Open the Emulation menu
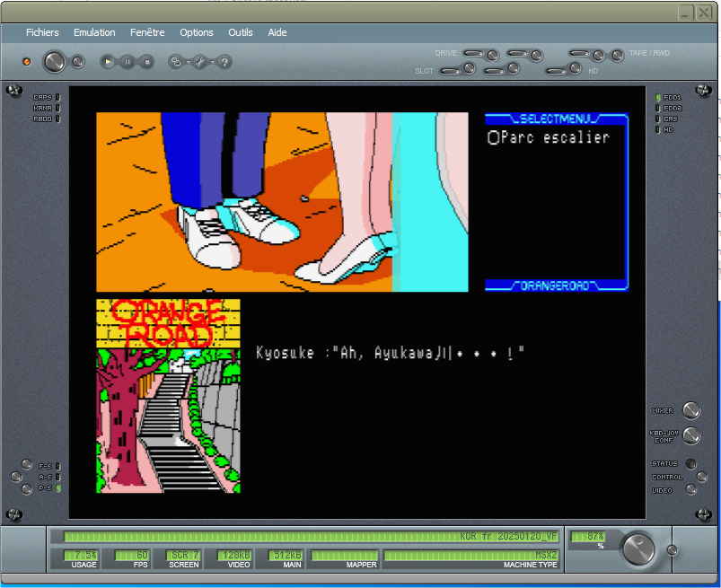Viewport: 721px width, 588px height. tap(94, 32)
